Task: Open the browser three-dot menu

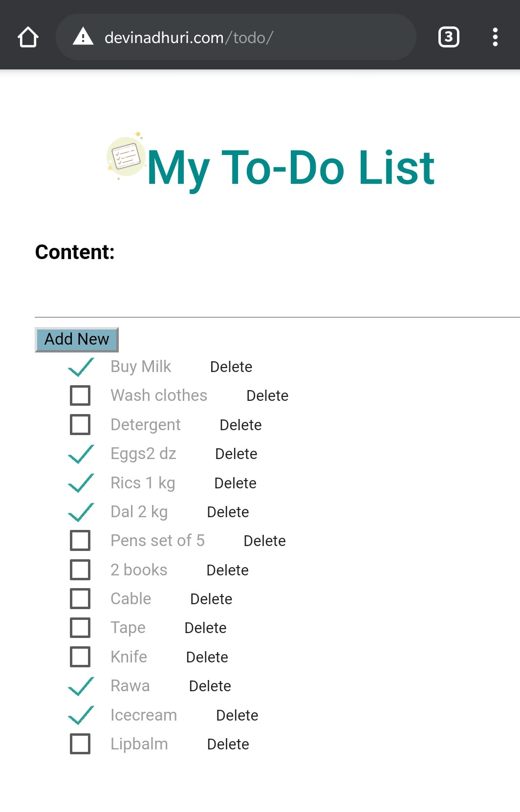Action: point(495,37)
